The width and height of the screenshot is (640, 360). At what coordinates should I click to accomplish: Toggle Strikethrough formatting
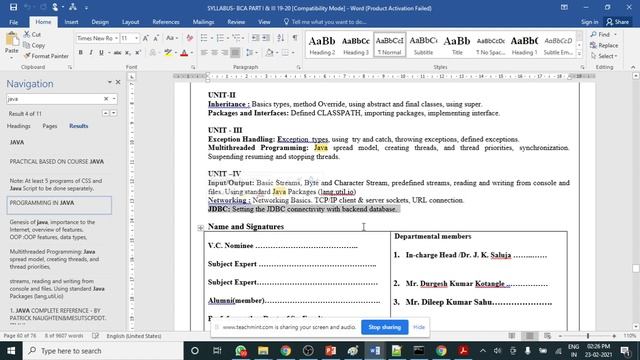(117, 53)
